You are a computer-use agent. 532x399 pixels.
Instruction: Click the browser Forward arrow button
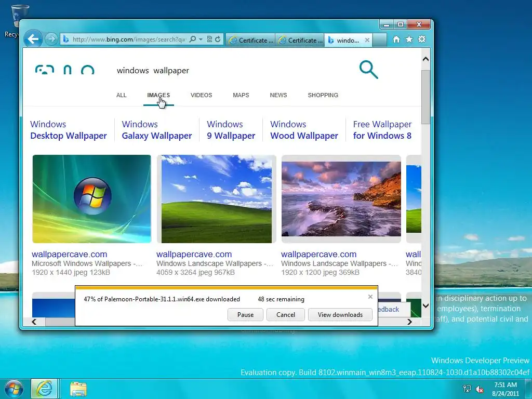51,39
